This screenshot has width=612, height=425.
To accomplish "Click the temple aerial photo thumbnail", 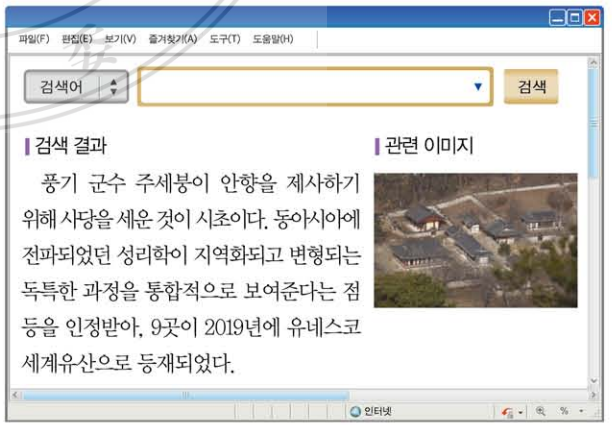I will click(x=475, y=240).
